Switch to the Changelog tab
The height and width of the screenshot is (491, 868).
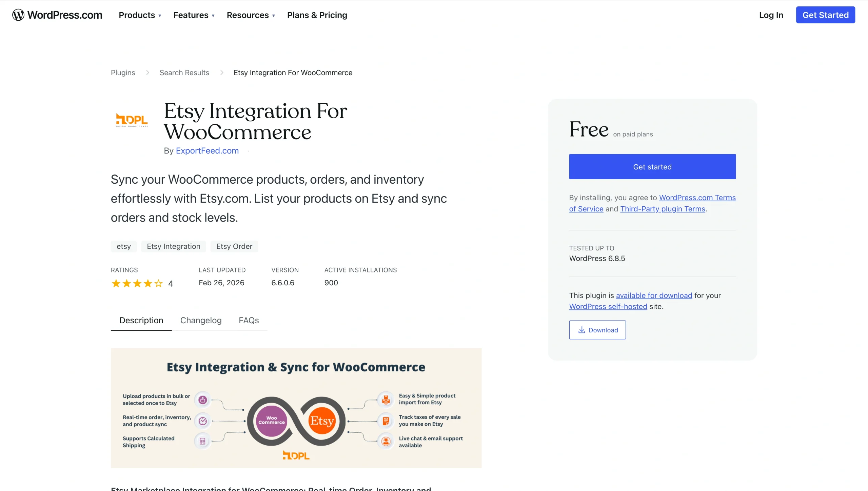(x=201, y=320)
